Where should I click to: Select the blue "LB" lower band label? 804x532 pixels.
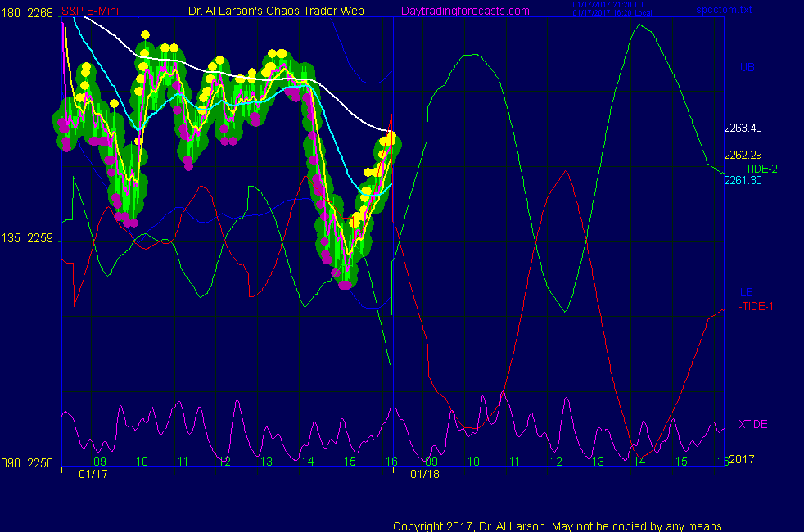tap(746, 293)
